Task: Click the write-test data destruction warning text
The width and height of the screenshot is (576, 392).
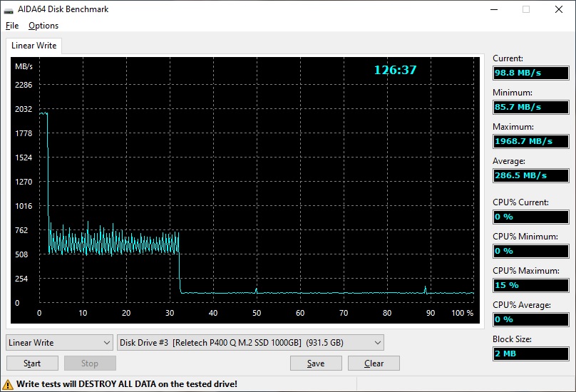Action: [127, 384]
